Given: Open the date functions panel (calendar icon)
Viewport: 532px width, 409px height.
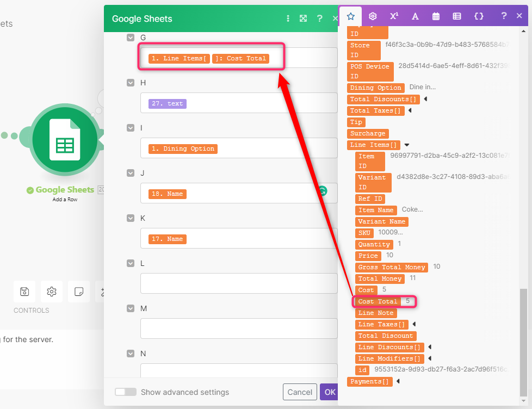Looking at the screenshot, I should point(436,16).
